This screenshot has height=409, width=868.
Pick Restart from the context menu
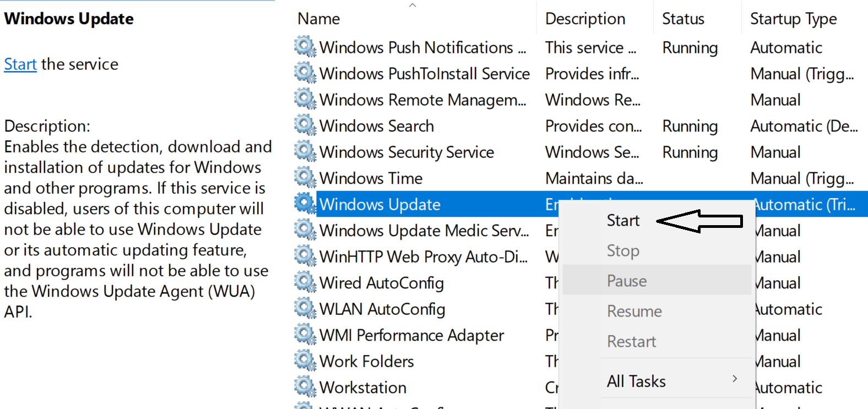click(632, 341)
